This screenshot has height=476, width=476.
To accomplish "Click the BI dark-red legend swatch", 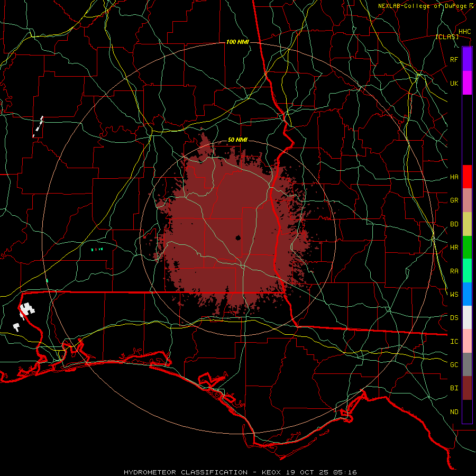I will (x=467, y=388).
